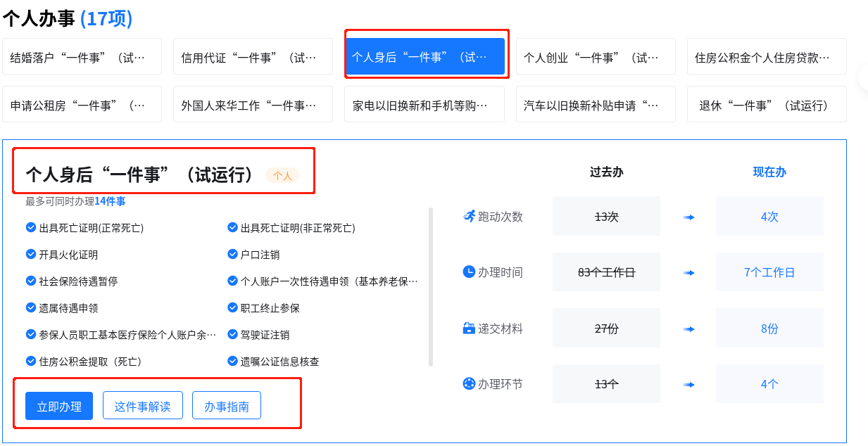Click the 14件事 count link

click(110, 201)
